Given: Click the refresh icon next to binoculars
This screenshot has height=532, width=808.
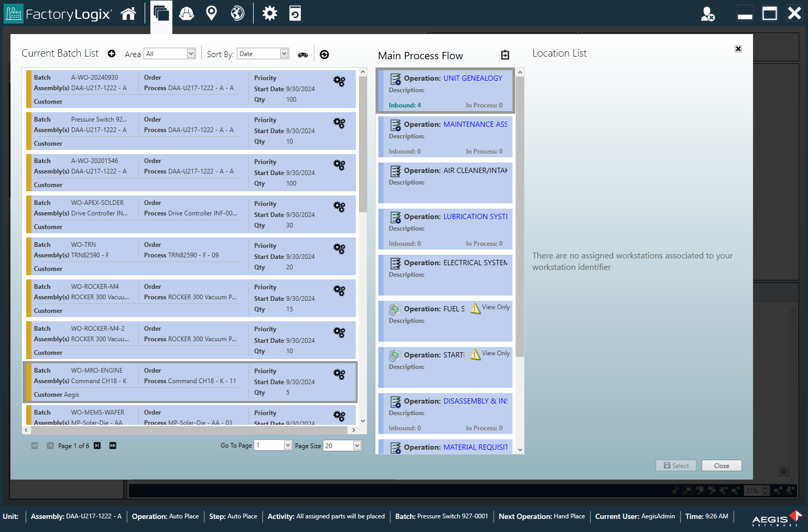Looking at the screenshot, I should pos(324,53).
